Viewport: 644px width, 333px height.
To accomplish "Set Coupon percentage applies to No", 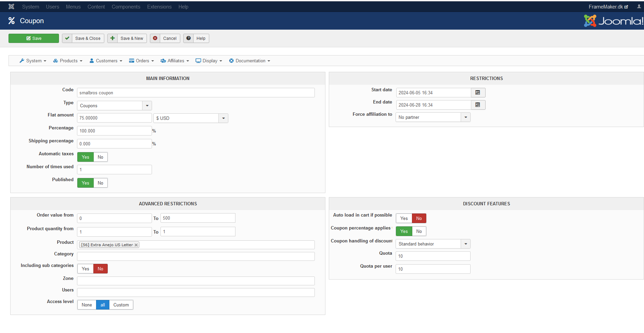I will [x=419, y=231].
